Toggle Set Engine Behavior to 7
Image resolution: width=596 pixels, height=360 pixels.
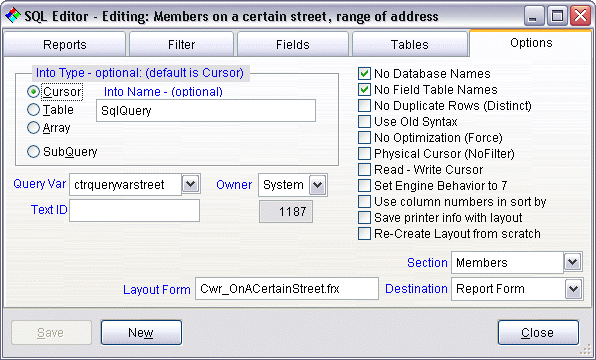tap(364, 186)
